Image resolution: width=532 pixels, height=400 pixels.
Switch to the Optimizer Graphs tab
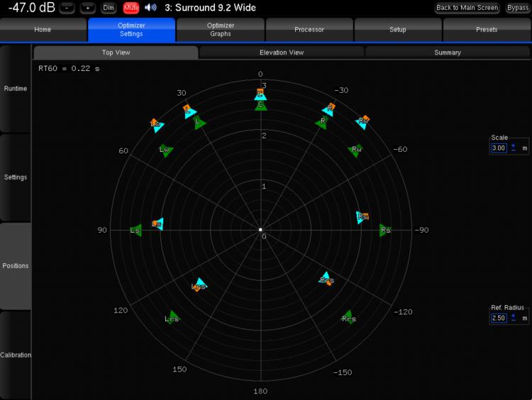(221, 30)
